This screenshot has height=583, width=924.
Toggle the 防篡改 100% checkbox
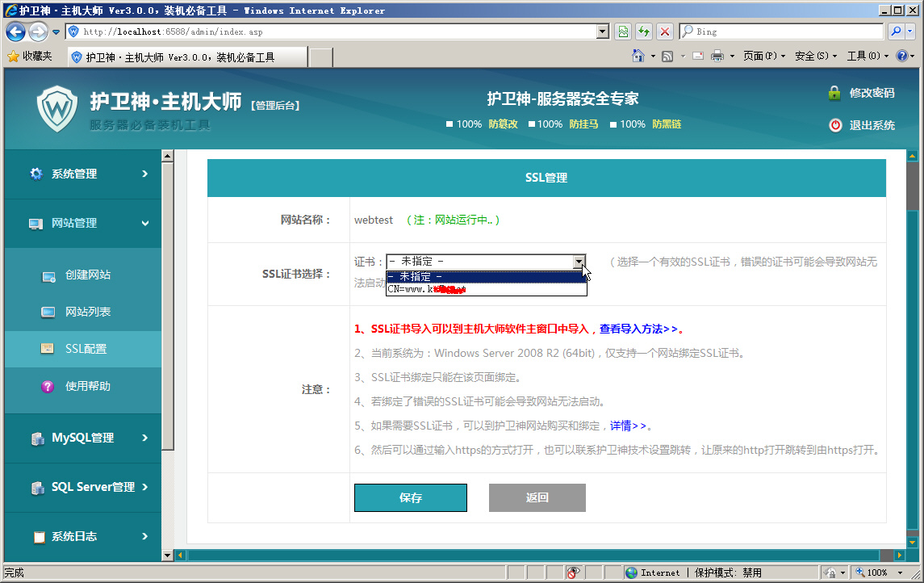450,124
